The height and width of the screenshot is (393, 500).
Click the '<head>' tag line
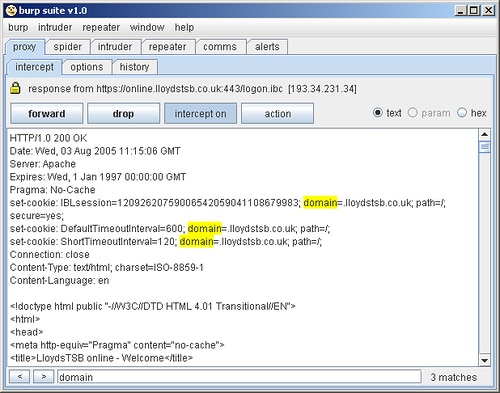pyautogui.click(x=27, y=332)
